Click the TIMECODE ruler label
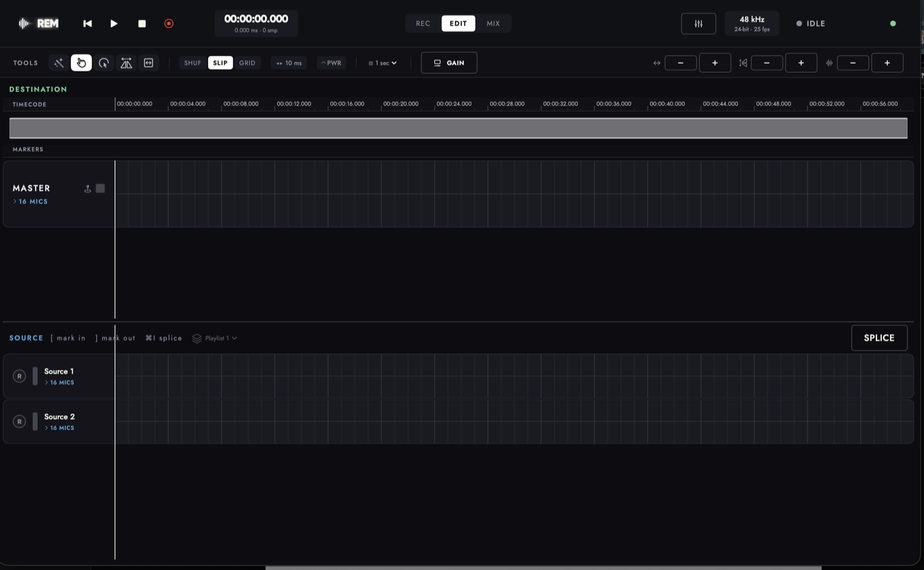The height and width of the screenshot is (570, 924). [29, 105]
